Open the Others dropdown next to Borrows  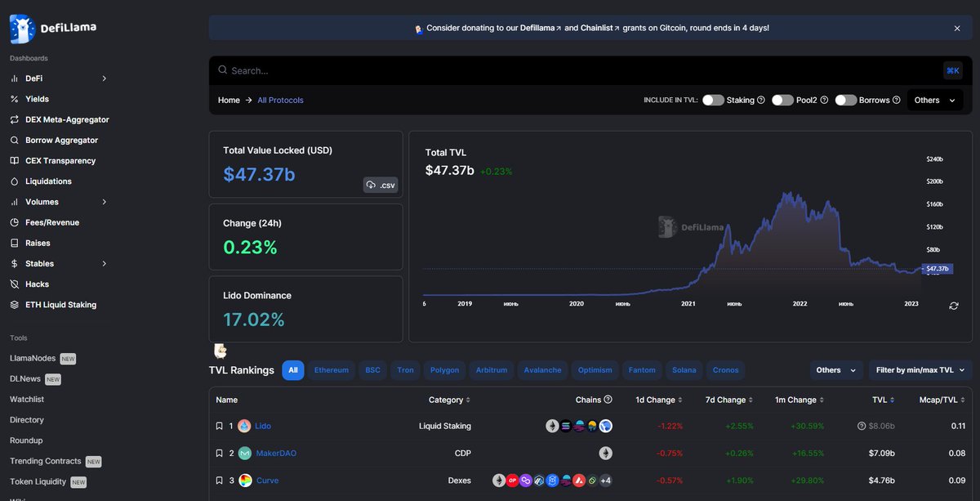coord(935,100)
